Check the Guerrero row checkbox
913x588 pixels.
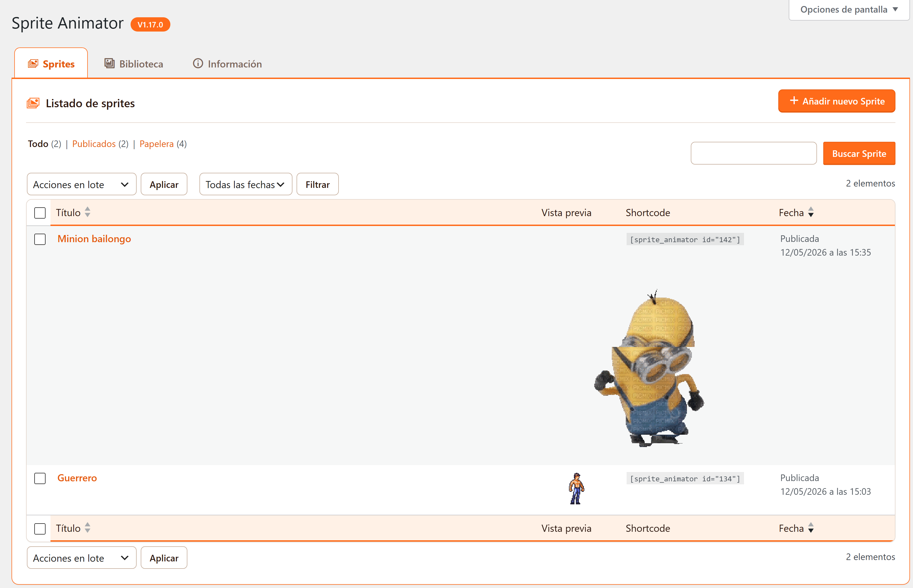pos(40,478)
